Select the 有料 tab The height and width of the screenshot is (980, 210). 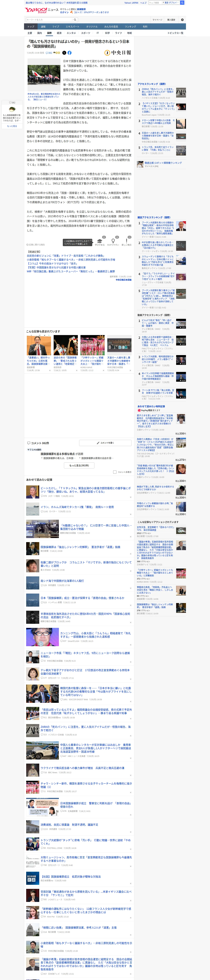145,27
